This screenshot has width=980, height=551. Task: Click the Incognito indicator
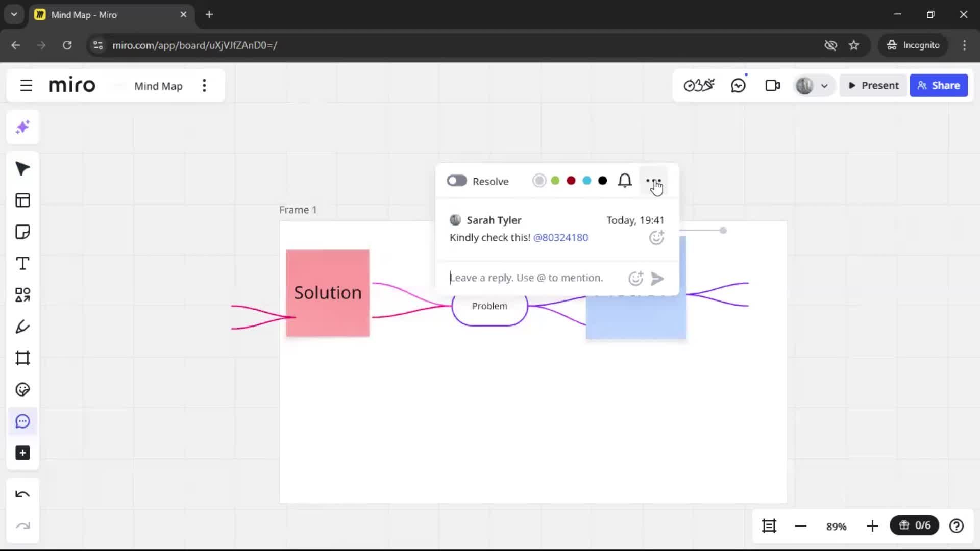point(913,45)
